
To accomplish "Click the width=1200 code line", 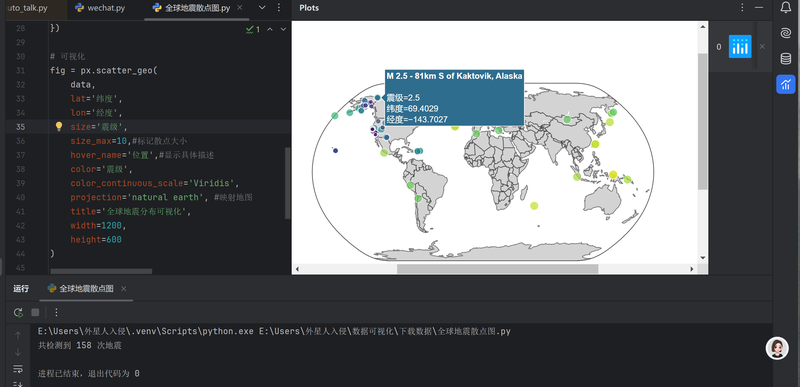I will 98,225.
